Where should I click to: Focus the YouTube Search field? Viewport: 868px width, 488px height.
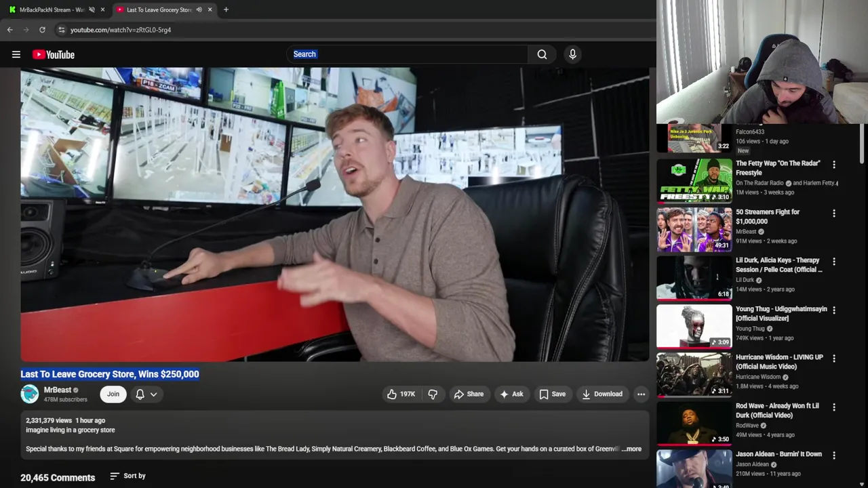407,54
